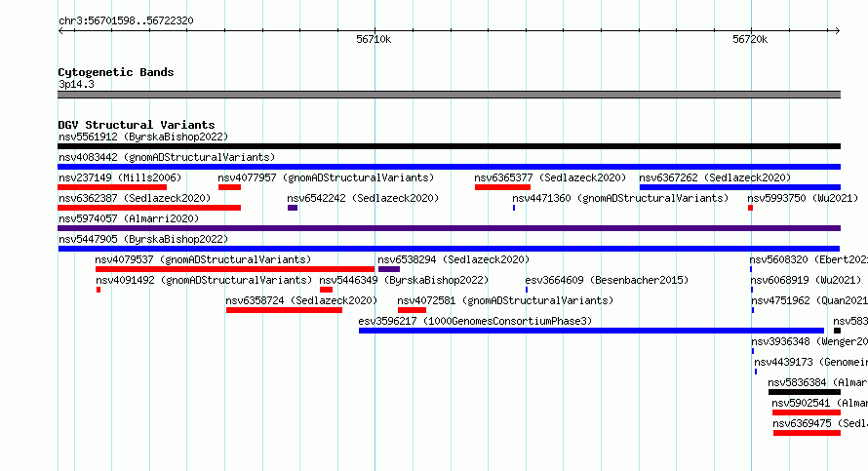
Task: Click the red nsv6365377 variant bar
Action: (x=502, y=187)
